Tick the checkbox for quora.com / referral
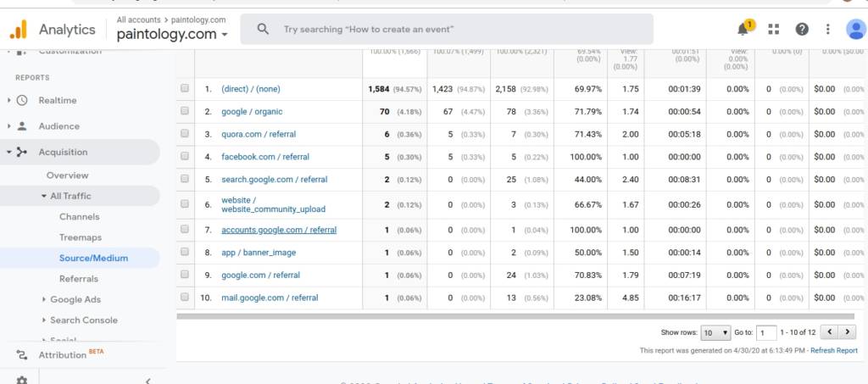Screen dimensions: 868x384 click(185, 134)
